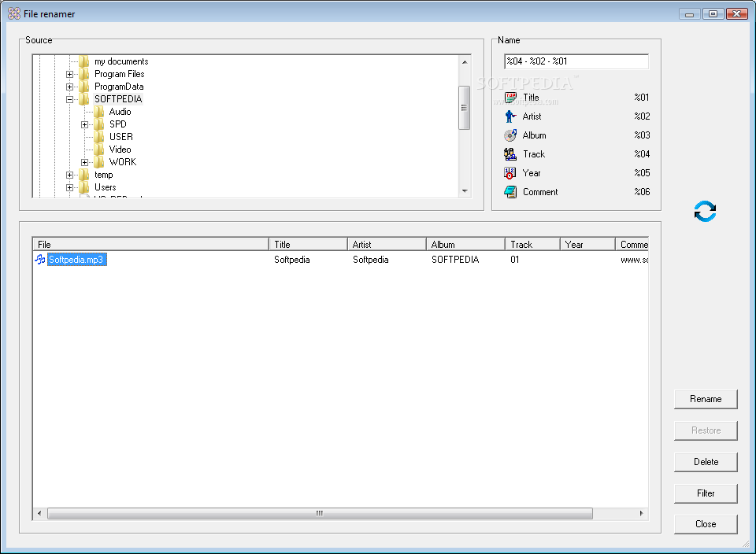Click the folder tree scroll up arrow
The height and width of the screenshot is (554, 756).
[465, 61]
